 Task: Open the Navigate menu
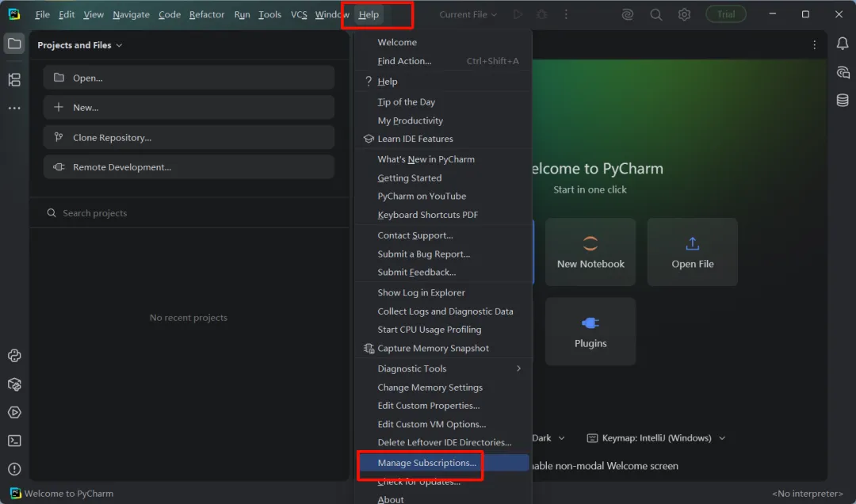click(131, 15)
